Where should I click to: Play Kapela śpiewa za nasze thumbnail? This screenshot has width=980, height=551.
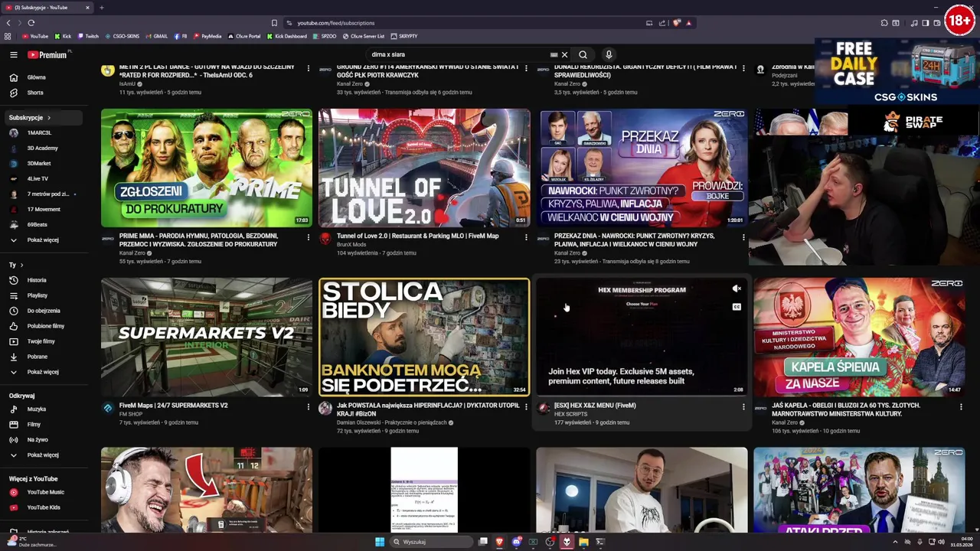tap(859, 337)
